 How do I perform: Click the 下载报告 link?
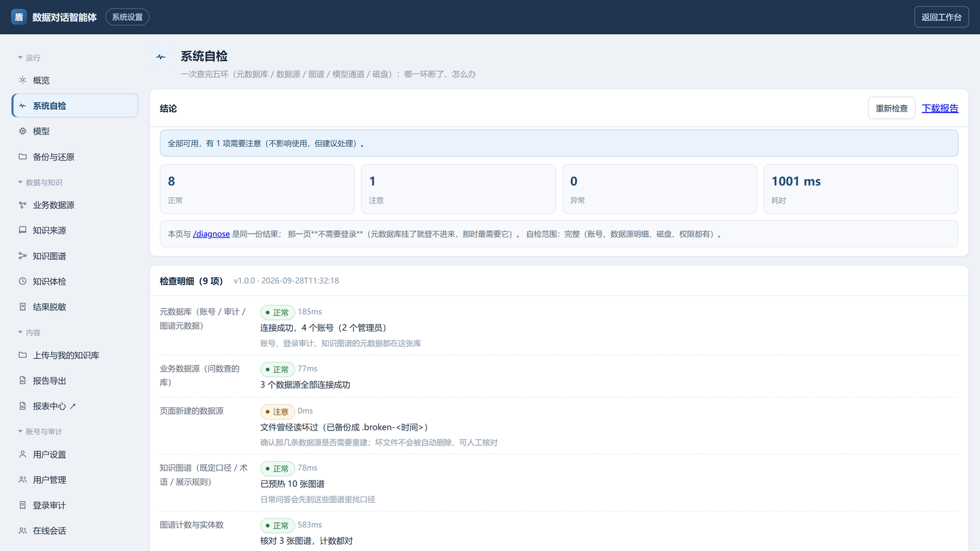click(x=940, y=108)
